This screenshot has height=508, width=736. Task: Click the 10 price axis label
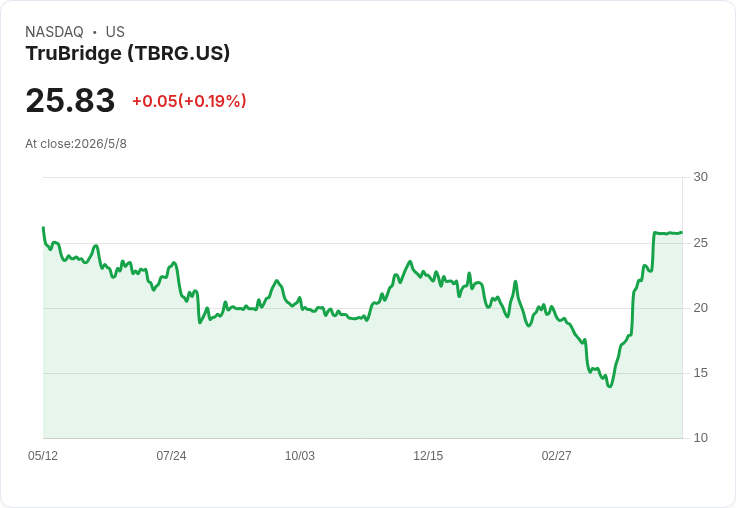[700, 438]
